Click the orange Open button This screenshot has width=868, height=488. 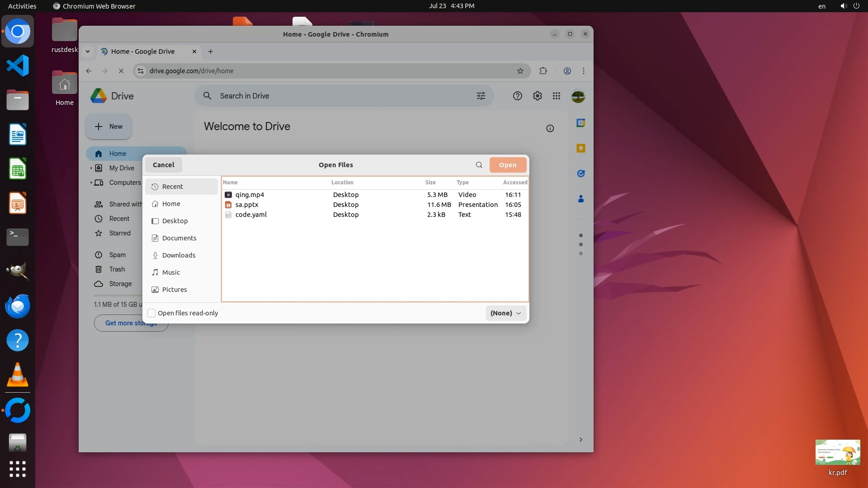click(507, 165)
